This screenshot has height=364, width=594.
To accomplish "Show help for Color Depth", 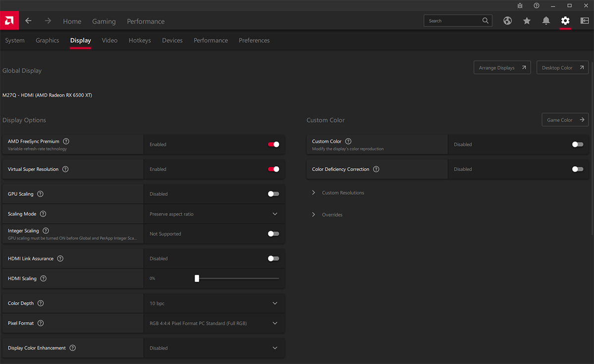I will [x=41, y=303].
